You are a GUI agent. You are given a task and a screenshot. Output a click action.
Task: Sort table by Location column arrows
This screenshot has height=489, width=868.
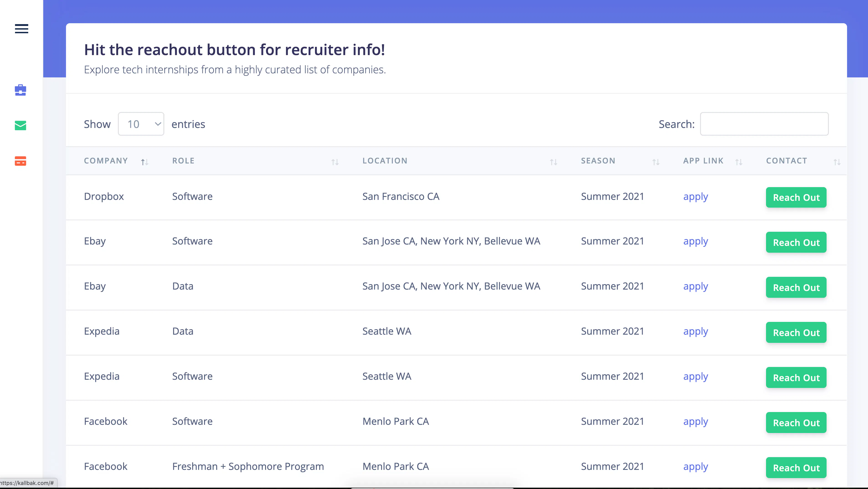tap(554, 162)
